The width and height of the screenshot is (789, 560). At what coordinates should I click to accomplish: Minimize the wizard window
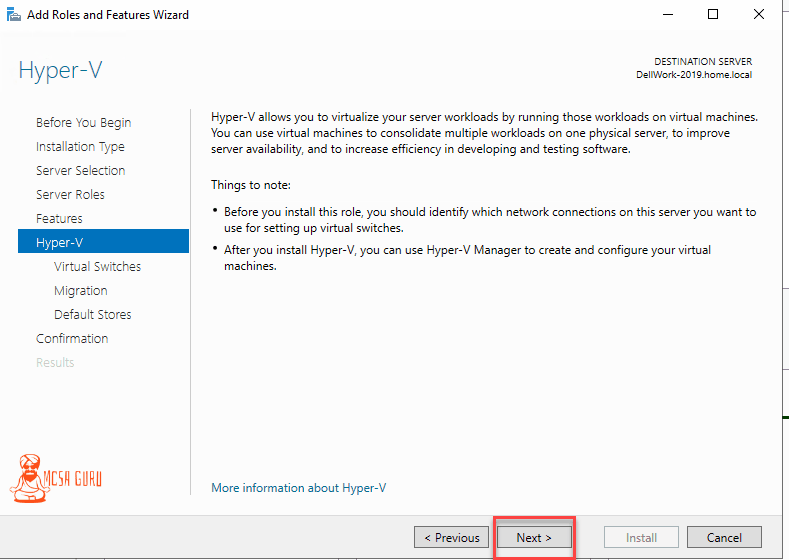(x=668, y=15)
